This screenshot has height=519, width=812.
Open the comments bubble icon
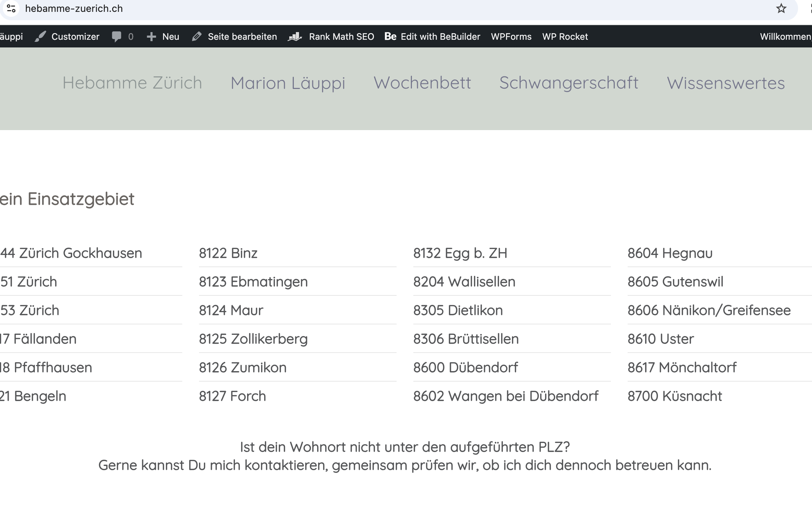(116, 36)
